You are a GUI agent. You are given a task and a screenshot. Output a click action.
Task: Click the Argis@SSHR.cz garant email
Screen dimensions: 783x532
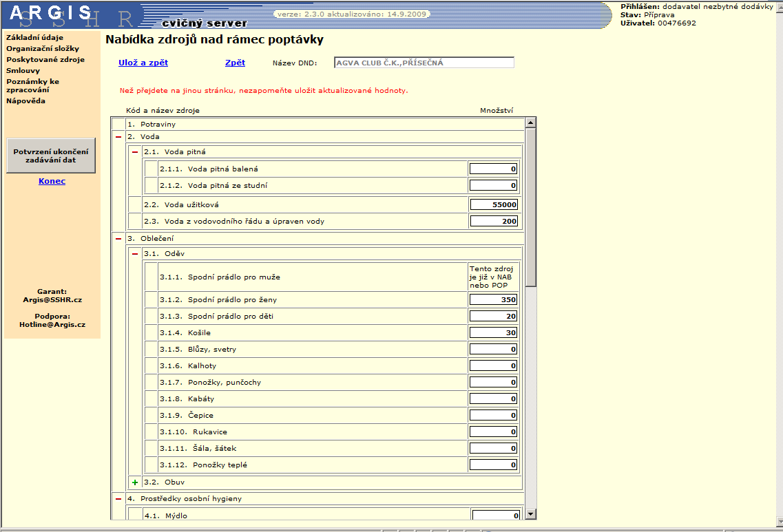point(52,300)
